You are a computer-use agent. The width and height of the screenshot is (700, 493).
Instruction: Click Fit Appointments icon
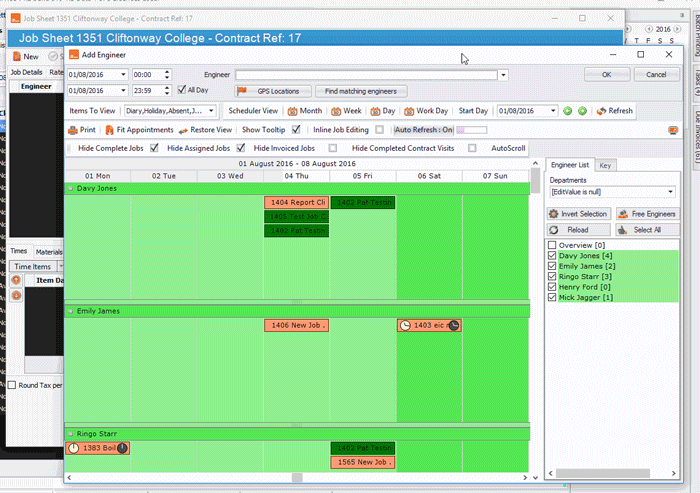[x=109, y=130]
